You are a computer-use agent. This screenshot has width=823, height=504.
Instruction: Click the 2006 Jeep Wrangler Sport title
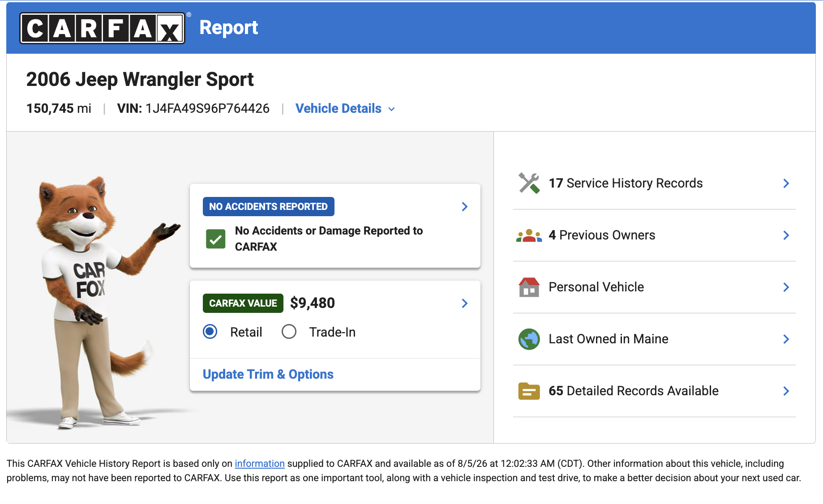tap(140, 79)
